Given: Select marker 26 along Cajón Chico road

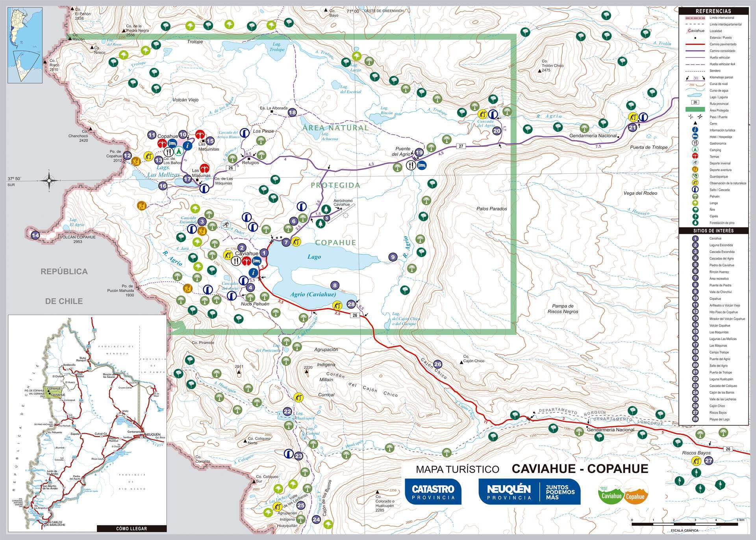Looking at the screenshot, I should (x=437, y=364).
